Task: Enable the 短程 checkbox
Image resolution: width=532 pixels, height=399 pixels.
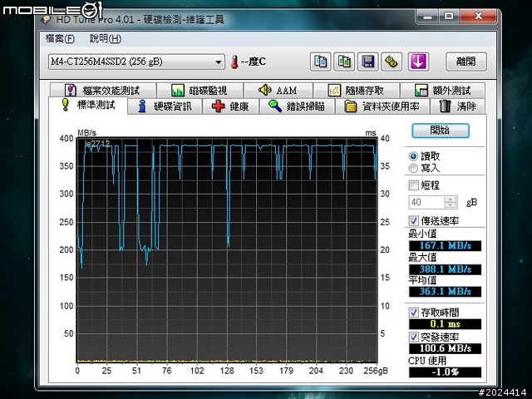Action: pyautogui.click(x=413, y=185)
